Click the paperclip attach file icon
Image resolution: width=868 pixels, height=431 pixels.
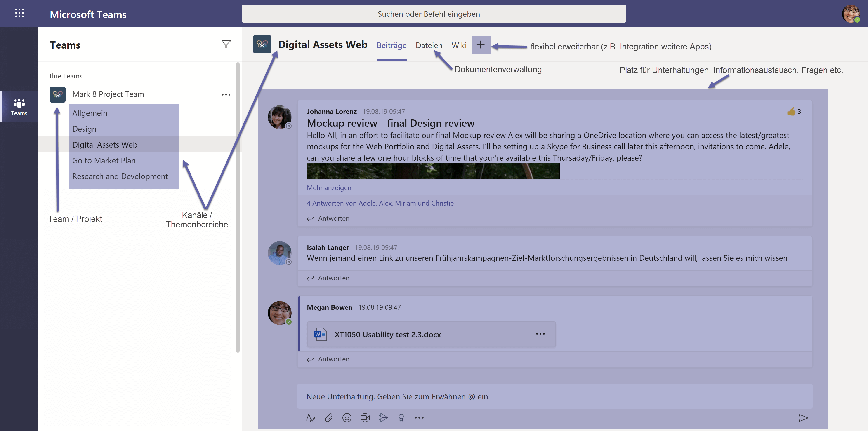tap(328, 417)
